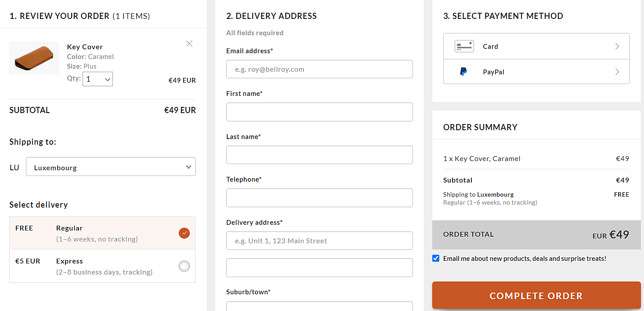The height and width of the screenshot is (311, 644).
Task: Uncheck the email newsletter checkbox
Action: coord(436,258)
